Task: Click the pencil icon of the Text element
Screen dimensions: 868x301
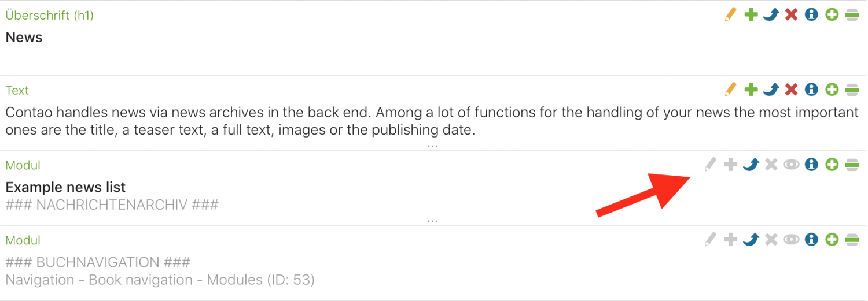Action: (731, 90)
